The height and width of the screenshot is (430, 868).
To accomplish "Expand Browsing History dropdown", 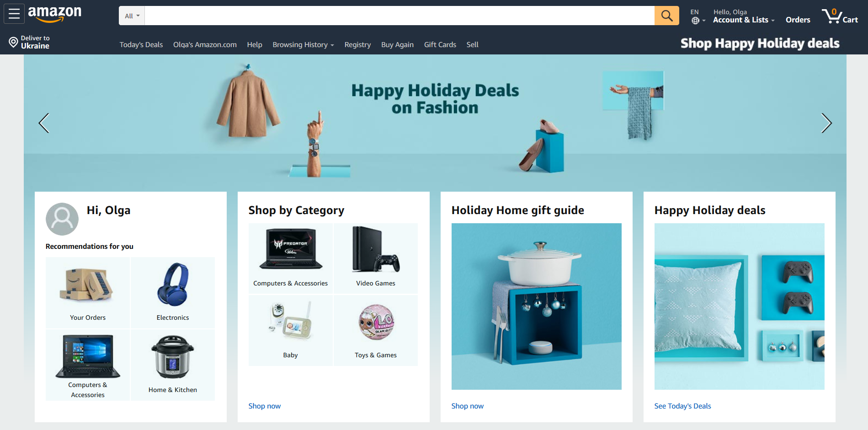I will click(303, 44).
